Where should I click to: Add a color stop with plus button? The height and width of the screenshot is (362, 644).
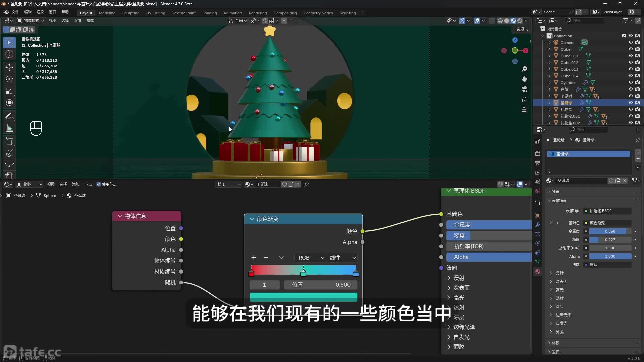[x=254, y=258]
